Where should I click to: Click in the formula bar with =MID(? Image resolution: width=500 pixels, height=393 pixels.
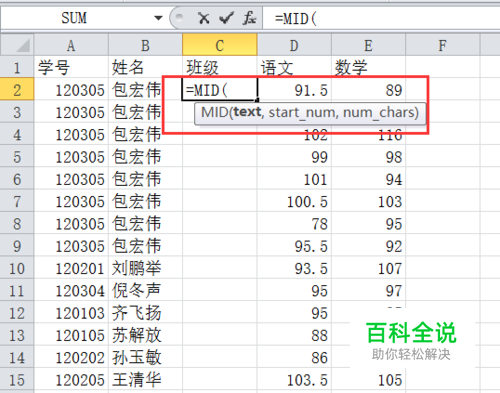coord(382,18)
